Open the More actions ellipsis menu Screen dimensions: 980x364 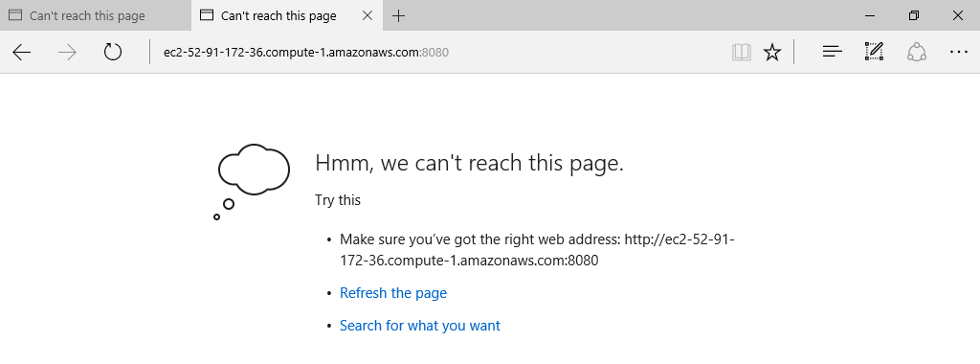point(959,52)
